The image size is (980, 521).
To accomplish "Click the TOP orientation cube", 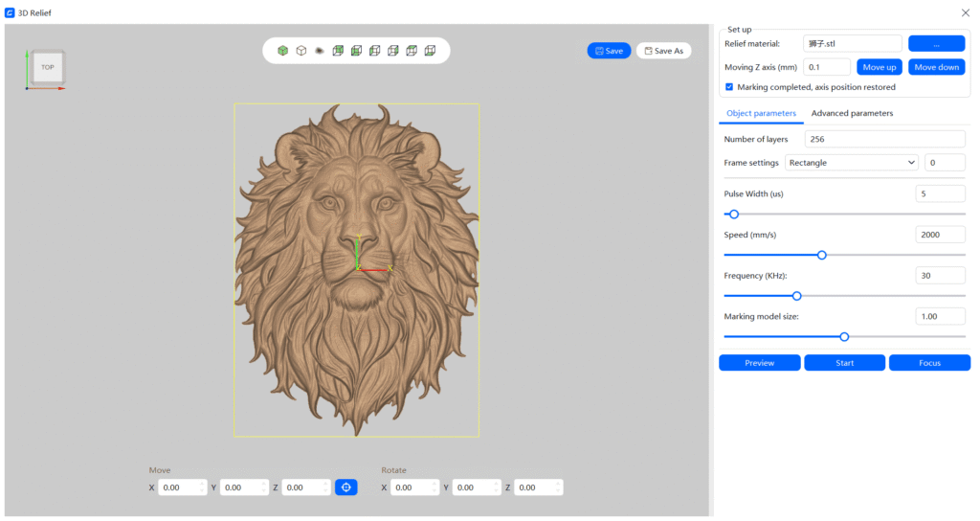I will [x=47, y=67].
